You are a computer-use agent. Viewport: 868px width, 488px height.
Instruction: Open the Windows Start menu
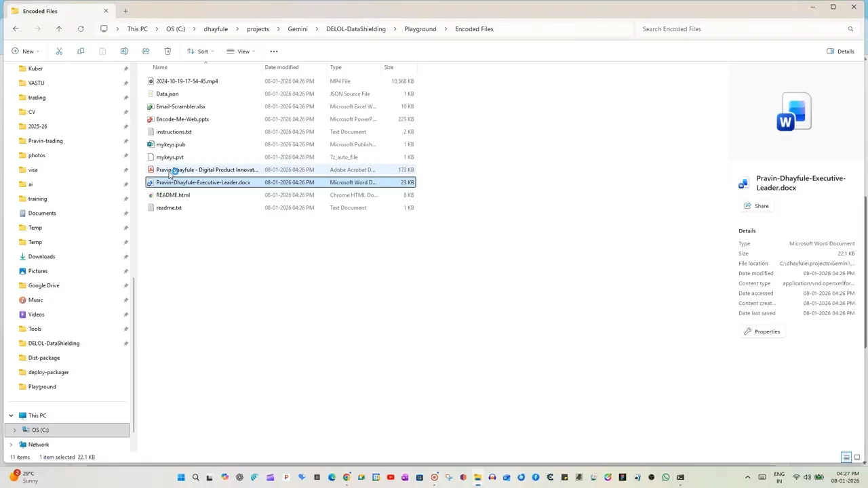tap(181, 478)
